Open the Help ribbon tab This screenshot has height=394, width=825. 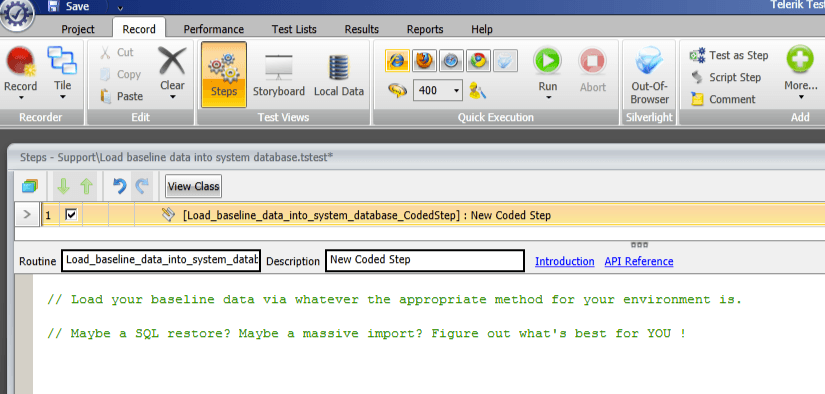pos(481,29)
